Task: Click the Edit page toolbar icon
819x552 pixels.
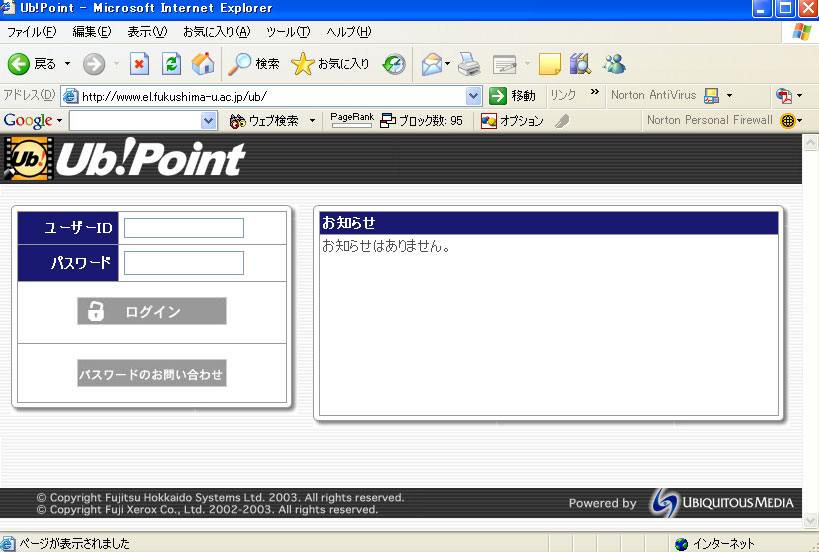Action: coord(505,64)
